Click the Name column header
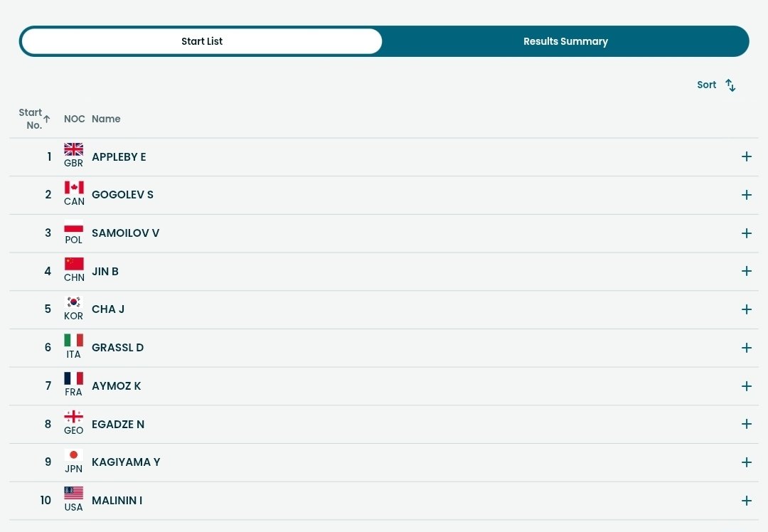Viewport: 768px width, 532px height. [x=106, y=119]
